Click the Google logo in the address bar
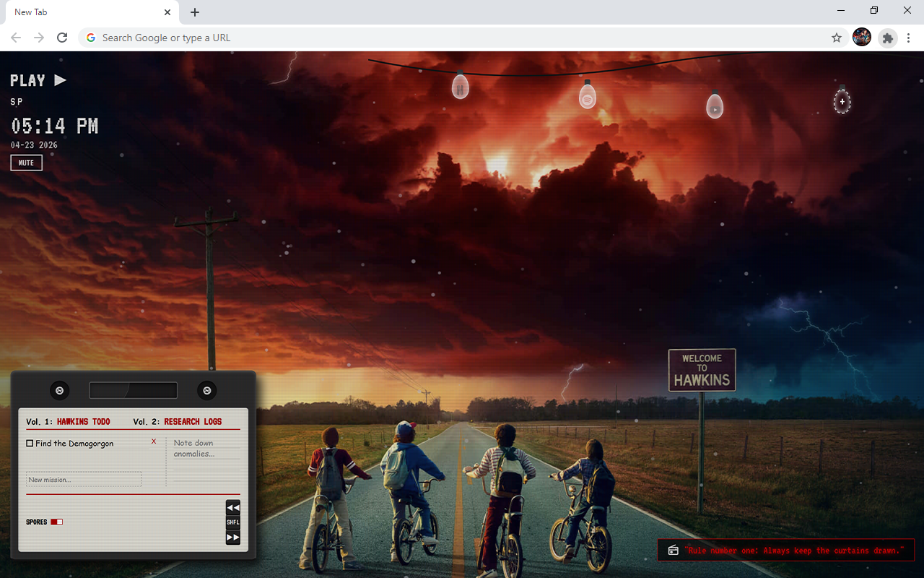 [91, 38]
